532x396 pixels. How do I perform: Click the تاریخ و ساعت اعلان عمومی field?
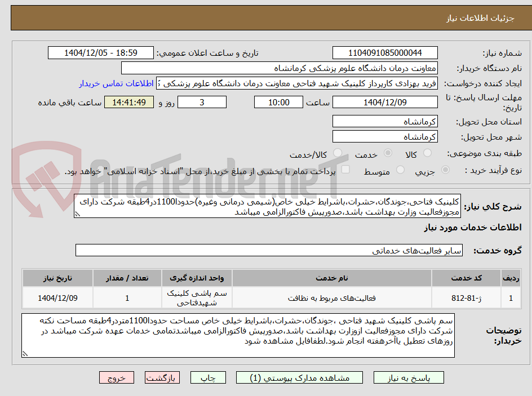coord(101,53)
